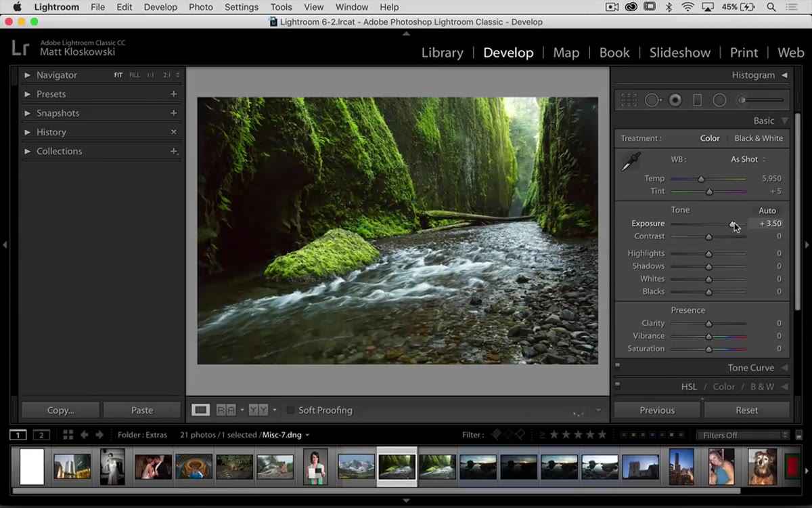The image size is (812, 508).
Task: Click the Previous button
Action: (x=657, y=410)
